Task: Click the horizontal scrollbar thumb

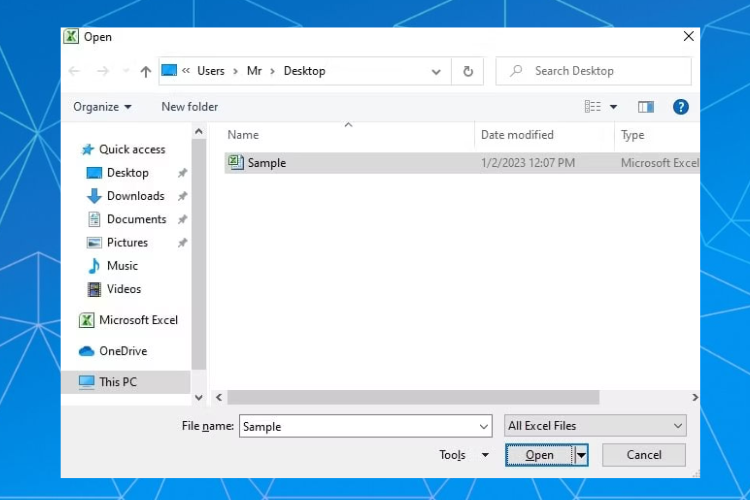Action: pos(413,397)
